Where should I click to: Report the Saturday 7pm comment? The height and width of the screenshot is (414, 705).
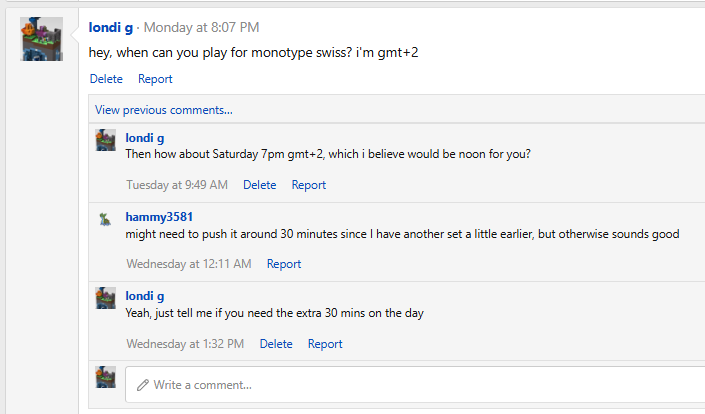[309, 185]
